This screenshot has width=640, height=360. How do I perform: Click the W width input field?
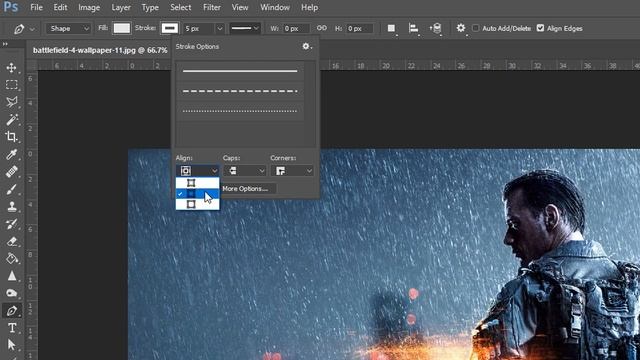pos(296,29)
